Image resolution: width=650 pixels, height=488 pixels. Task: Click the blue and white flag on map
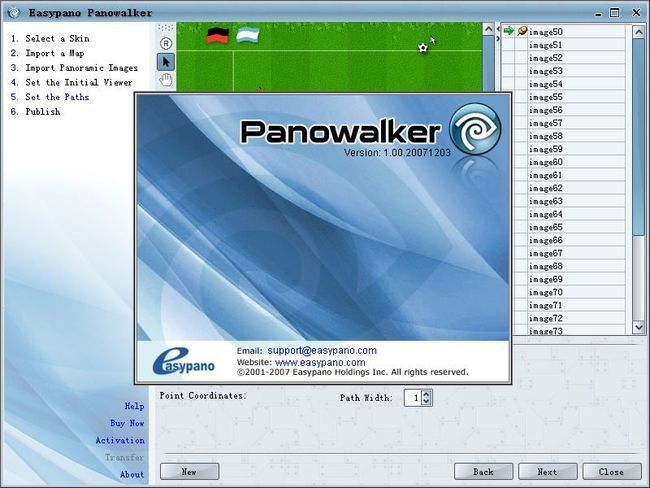tap(247, 35)
